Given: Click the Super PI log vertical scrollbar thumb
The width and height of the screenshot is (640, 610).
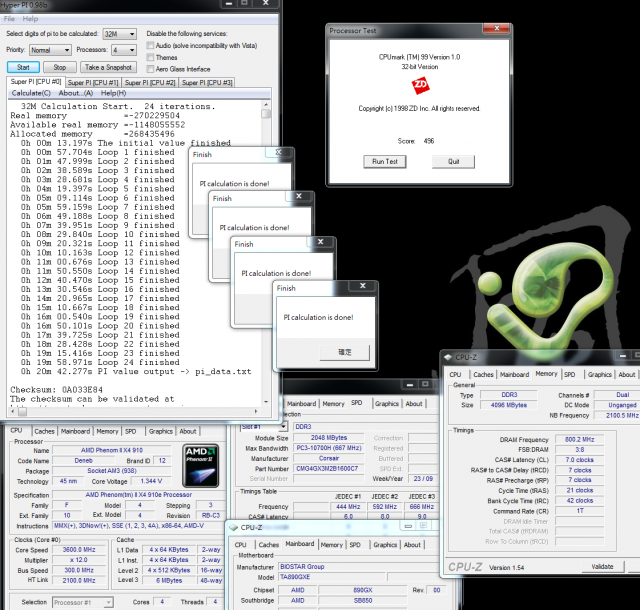Looking at the screenshot, I should (x=266, y=113).
